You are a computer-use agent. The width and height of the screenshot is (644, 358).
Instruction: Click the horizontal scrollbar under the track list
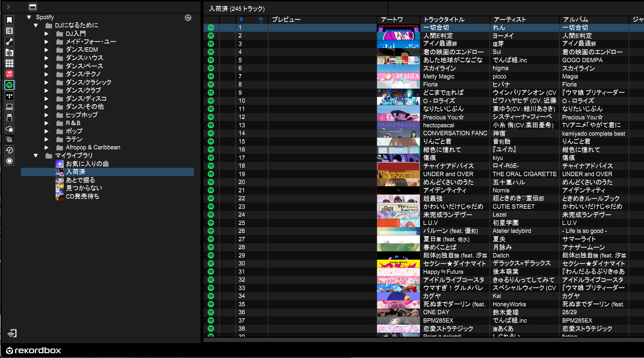(x=398, y=340)
